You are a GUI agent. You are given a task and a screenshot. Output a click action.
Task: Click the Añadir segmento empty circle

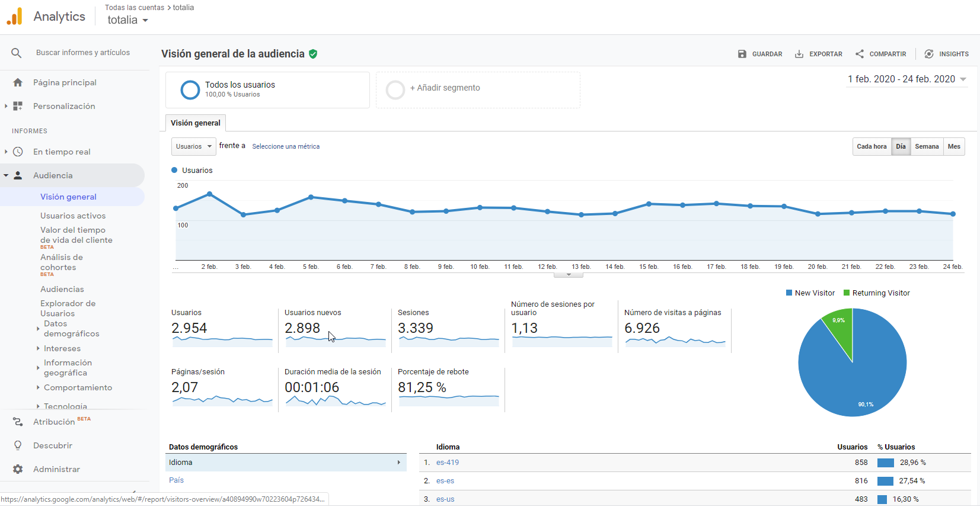(x=395, y=90)
